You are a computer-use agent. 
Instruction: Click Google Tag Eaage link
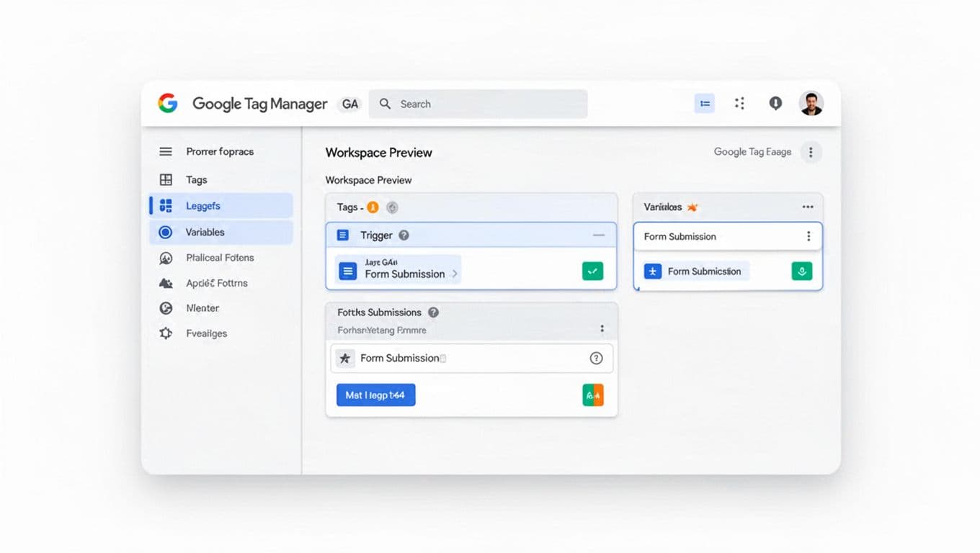tap(752, 152)
